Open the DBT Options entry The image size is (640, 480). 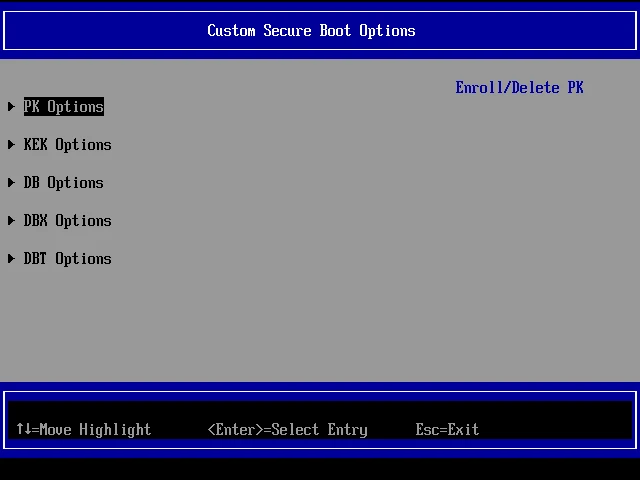pyautogui.click(x=68, y=259)
